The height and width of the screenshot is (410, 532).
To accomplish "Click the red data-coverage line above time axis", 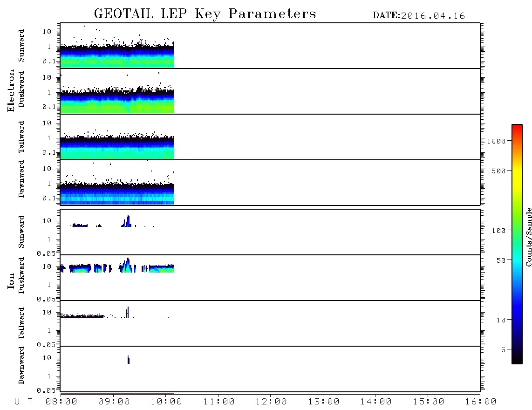I will pos(117,394).
